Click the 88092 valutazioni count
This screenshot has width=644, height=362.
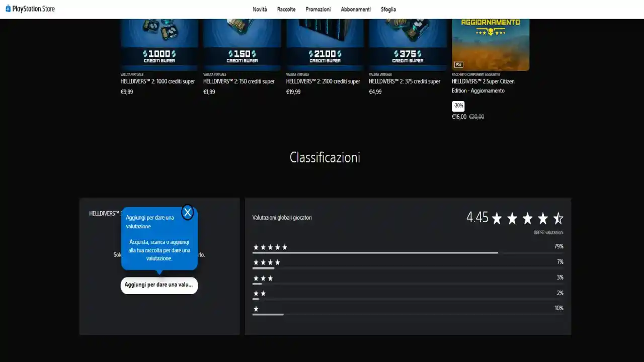(x=548, y=233)
